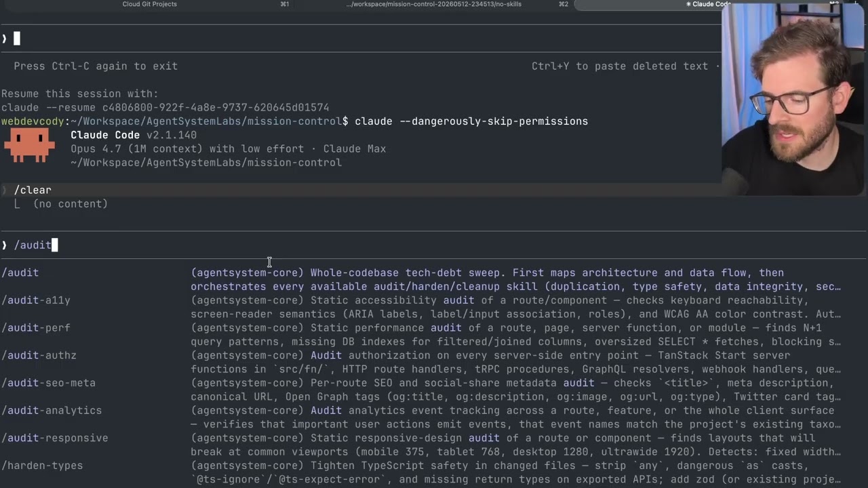Click the 'Tighten TypeScript safety' description
868x488 pixels.
click(x=515, y=472)
